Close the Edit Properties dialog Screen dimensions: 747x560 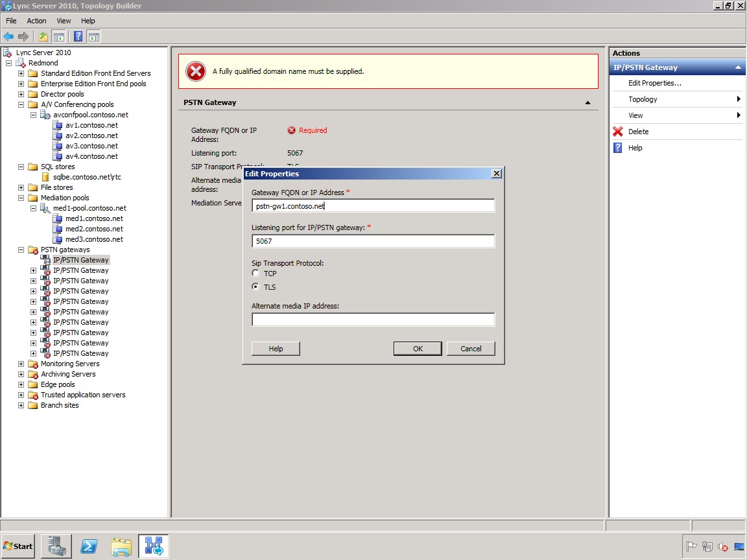pos(497,174)
